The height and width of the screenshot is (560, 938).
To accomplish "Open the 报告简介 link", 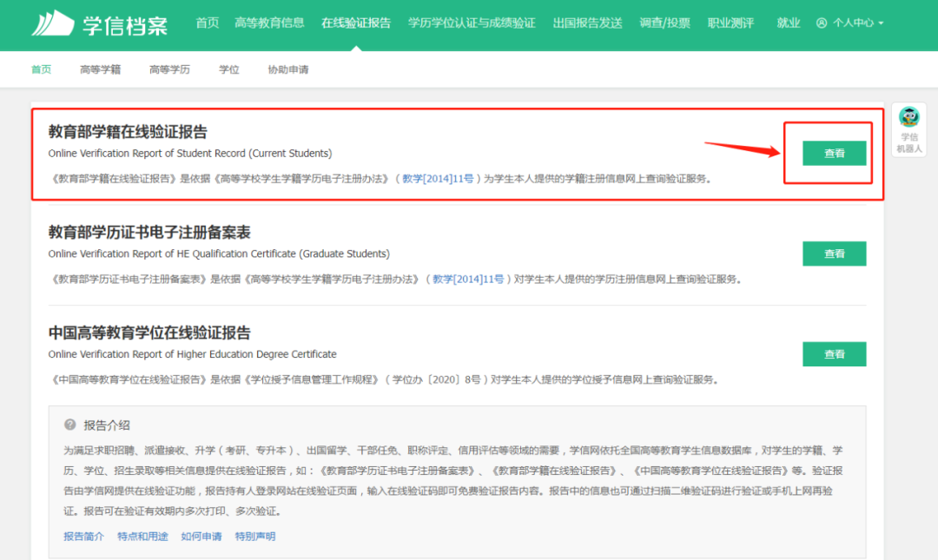I will [83, 537].
